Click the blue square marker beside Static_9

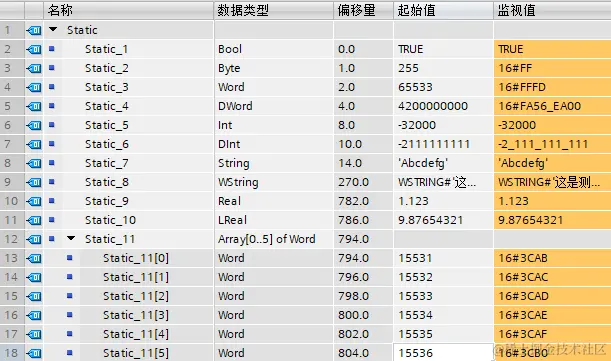(x=51, y=201)
